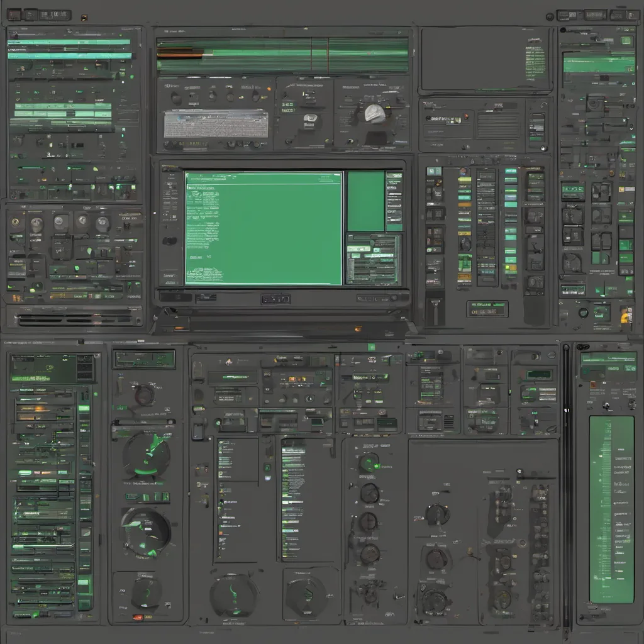Click the large white knob in the top panel
Image resolution: width=644 pixels, height=644 pixels.
pyautogui.click(x=374, y=113)
